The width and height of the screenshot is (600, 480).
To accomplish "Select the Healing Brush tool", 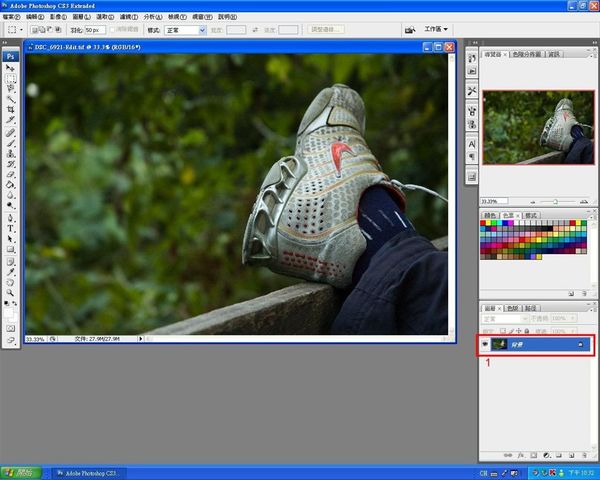I will (10, 133).
